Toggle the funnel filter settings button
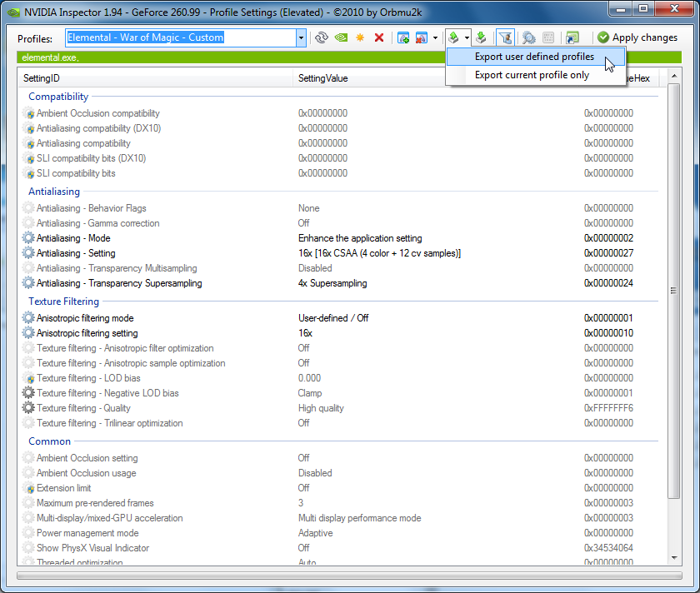The image size is (700, 593). tap(504, 37)
